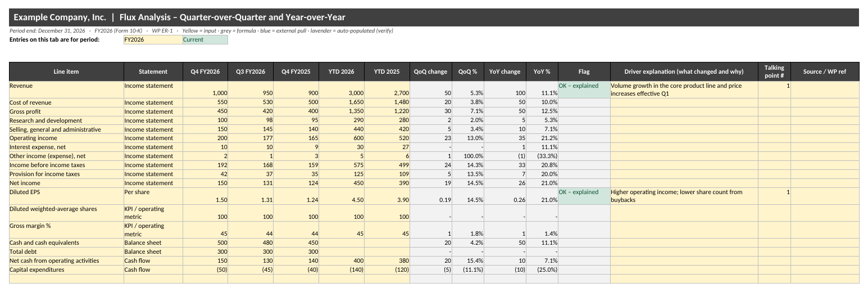868x292 pixels.
Task: Click the 'Gross profit' line item
Action: click(66, 112)
